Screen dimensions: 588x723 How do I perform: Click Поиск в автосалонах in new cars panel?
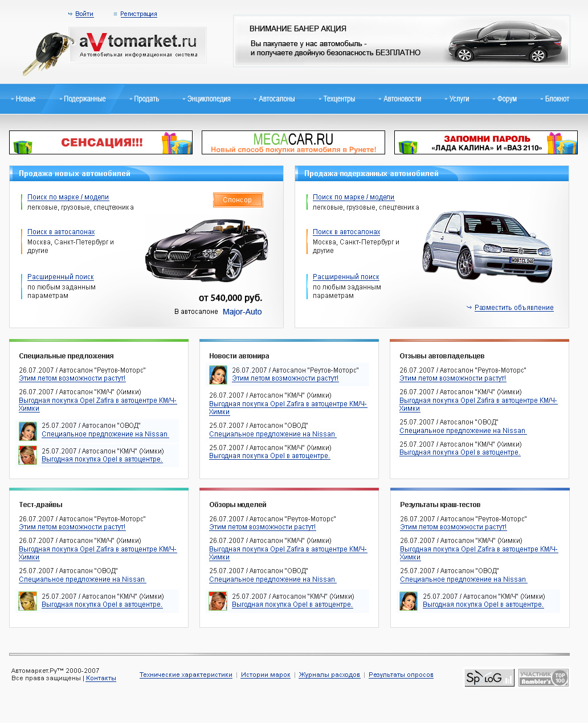tap(61, 232)
